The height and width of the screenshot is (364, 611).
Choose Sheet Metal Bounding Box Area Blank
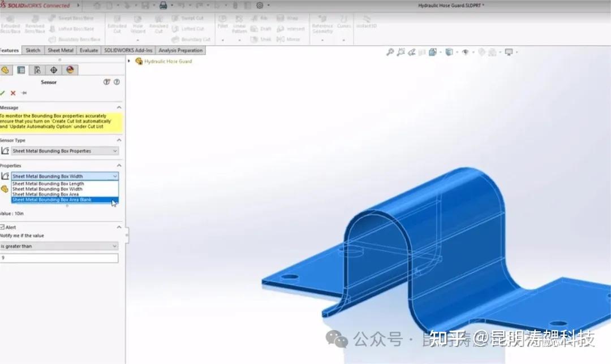point(64,200)
